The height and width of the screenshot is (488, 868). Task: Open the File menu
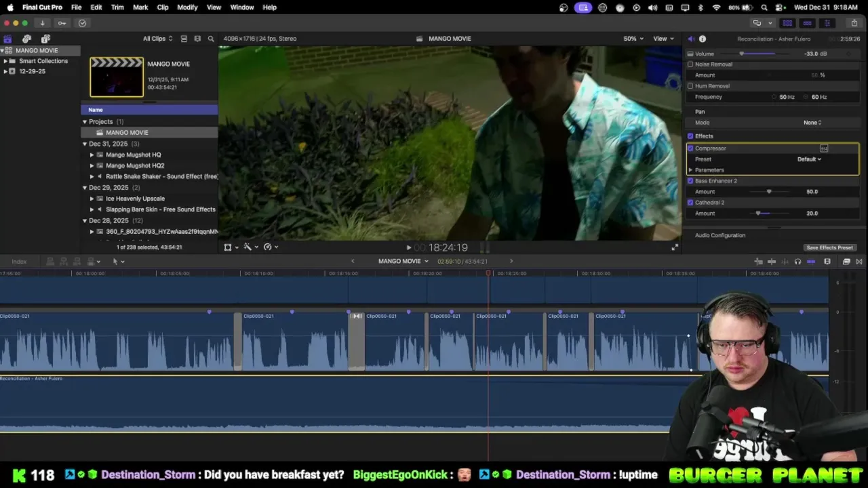click(77, 7)
